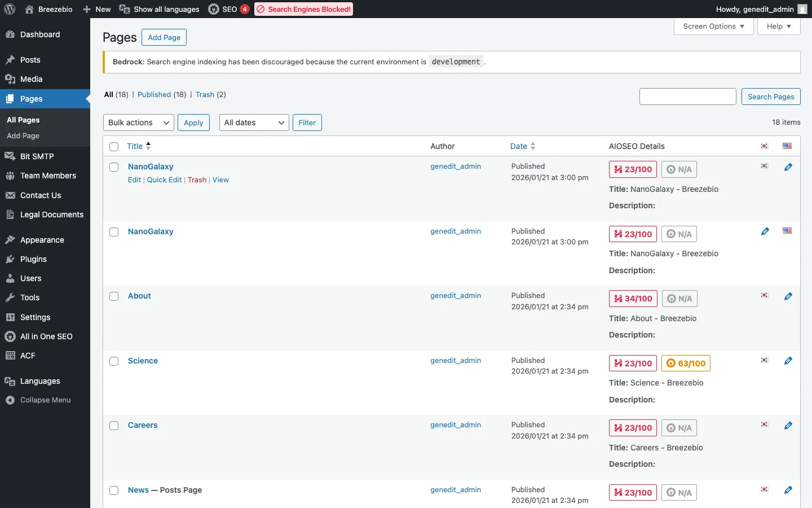Sort pages by the Date column
This screenshot has height=508, width=812.
coord(519,146)
